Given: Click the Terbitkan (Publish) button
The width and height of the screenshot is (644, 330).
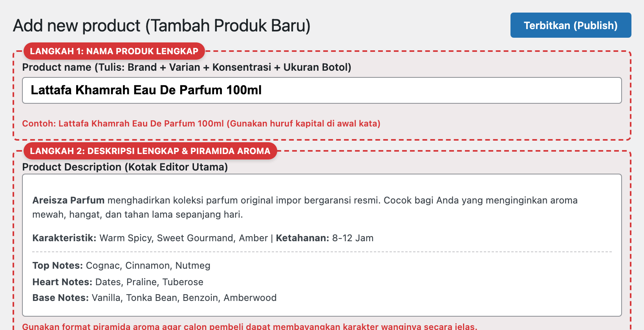Looking at the screenshot, I should (x=571, y=25).
